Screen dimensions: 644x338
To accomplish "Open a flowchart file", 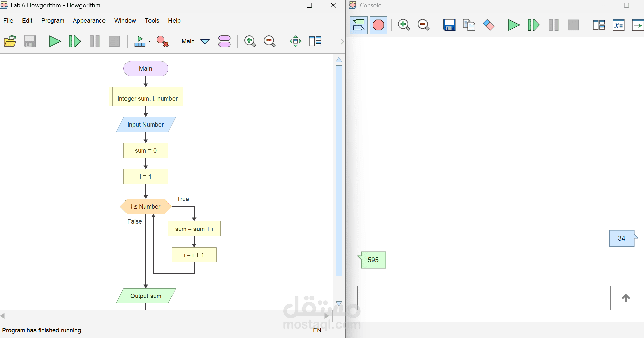I will pyautogui.click(x=10, y=41).
